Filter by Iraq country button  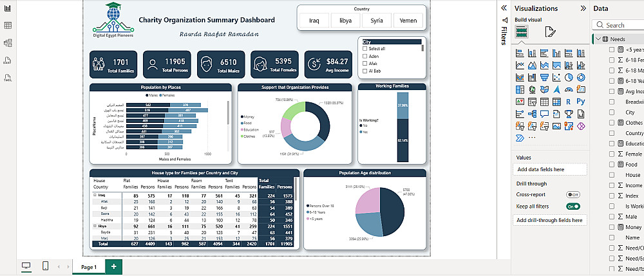tap(314, 21)
